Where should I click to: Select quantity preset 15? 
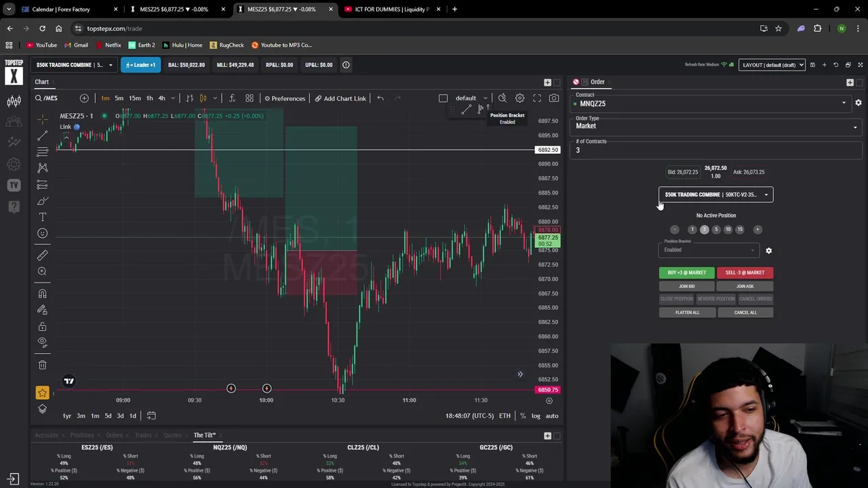[740, 230]
